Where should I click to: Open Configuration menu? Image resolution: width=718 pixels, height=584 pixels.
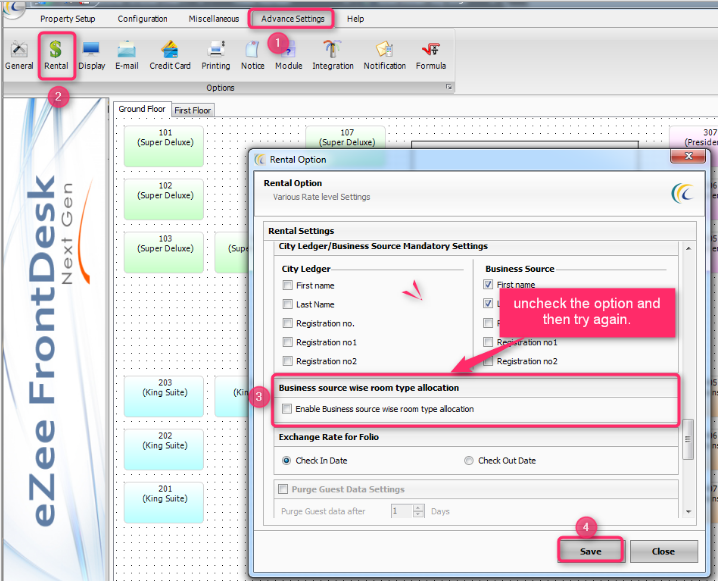[x=142, y=19]
